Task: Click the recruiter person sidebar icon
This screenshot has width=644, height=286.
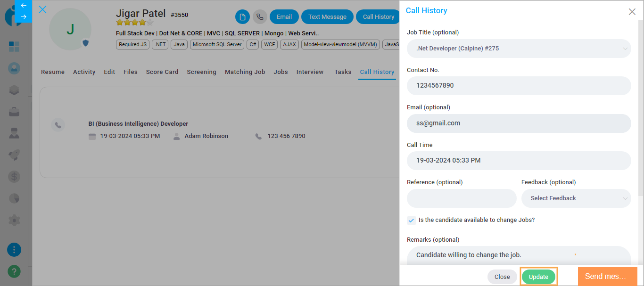Action: (x=14, y=133)
